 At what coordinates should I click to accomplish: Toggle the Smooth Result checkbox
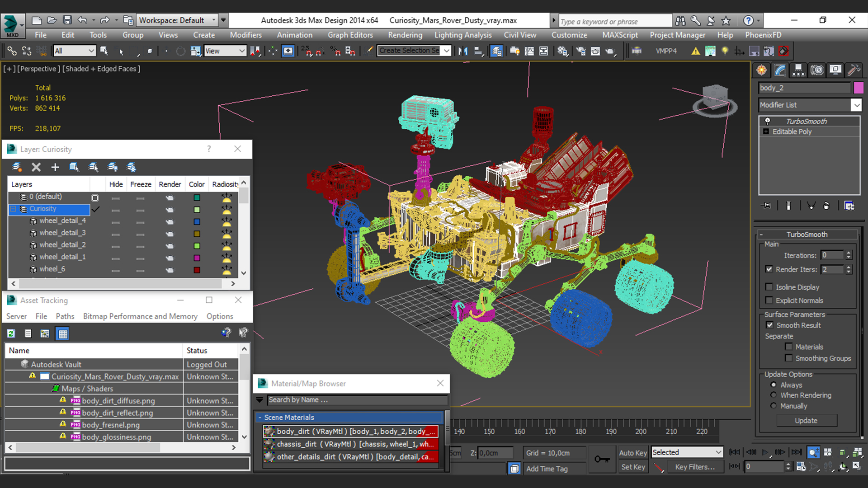click(770, 325)
